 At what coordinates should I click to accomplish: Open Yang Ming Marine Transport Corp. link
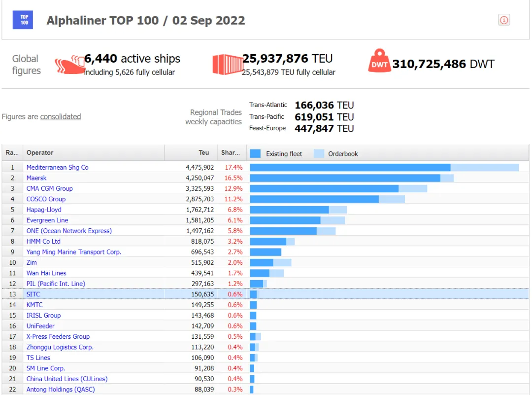pos(73,251)
